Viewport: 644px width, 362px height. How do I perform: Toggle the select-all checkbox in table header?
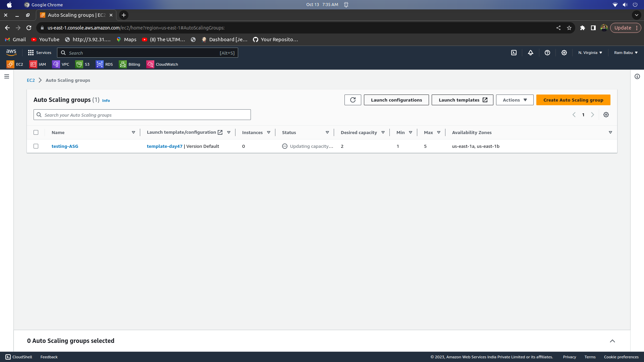point(36,132)
